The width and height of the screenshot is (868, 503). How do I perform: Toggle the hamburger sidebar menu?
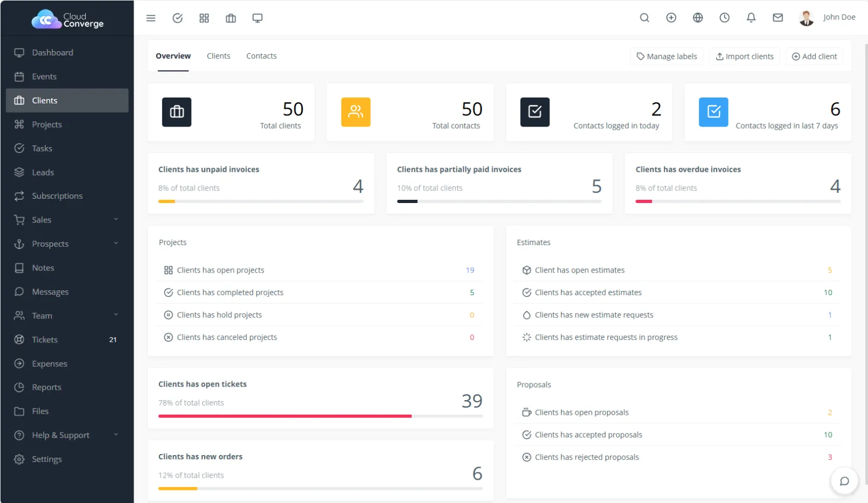(x=151, y=18)
